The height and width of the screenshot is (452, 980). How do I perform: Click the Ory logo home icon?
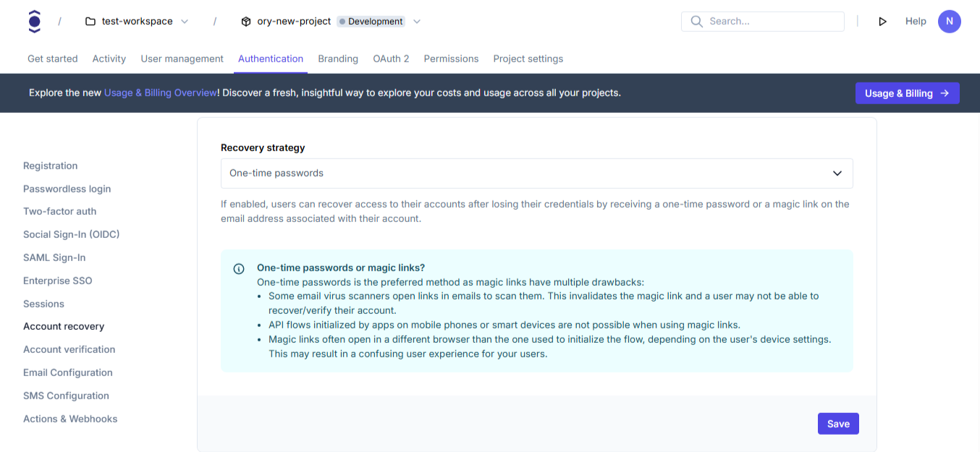[x=34, y=22]
